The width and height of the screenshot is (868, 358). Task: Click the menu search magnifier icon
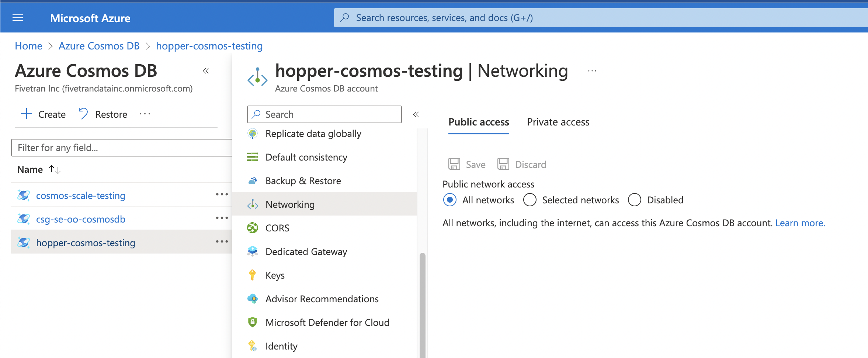coord(256,114)
